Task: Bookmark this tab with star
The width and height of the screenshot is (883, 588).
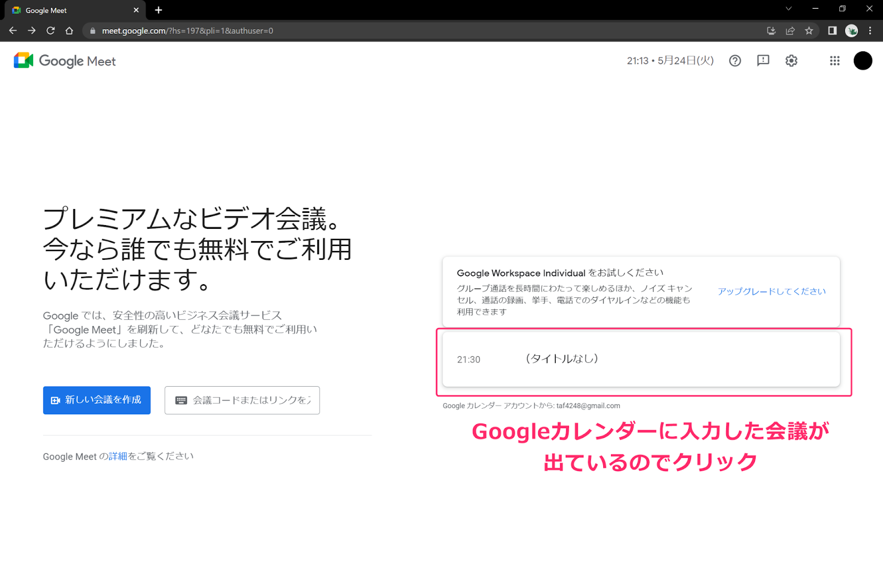Action: (x=809, y=31)
